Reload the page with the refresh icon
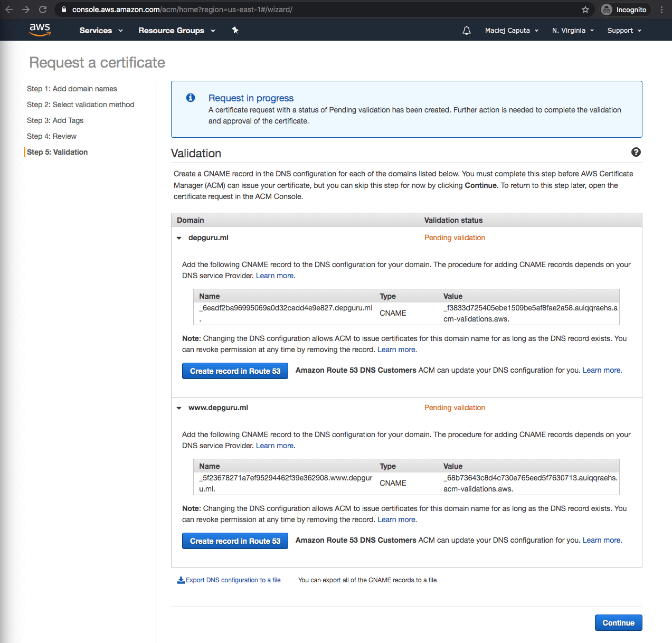The width and height of the screenshot is (672, 643). coord(43,10)
